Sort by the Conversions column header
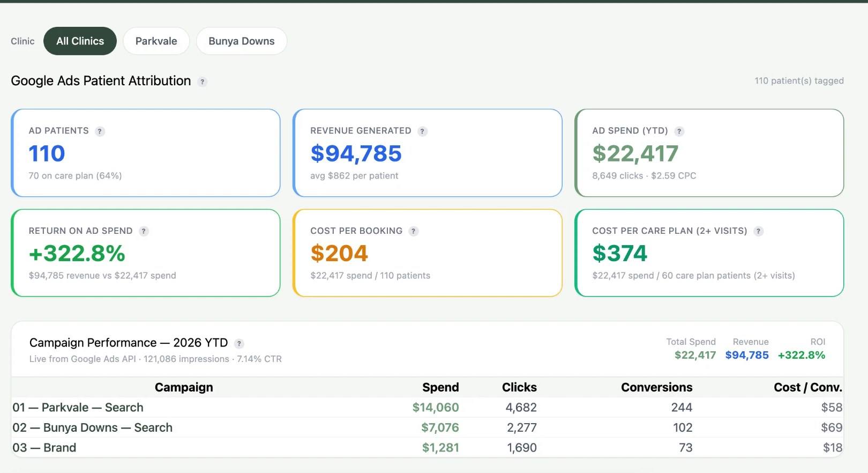 (656, 387)
